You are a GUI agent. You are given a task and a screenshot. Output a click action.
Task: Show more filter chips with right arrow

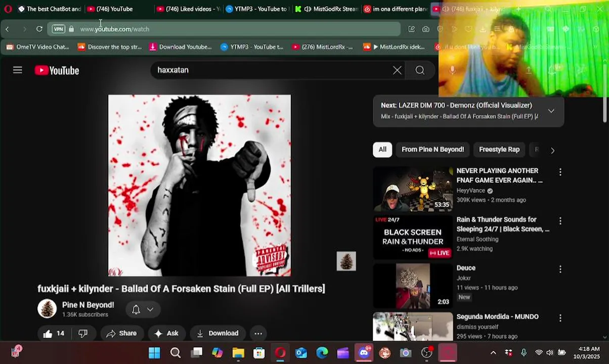(x=552, y=150)
